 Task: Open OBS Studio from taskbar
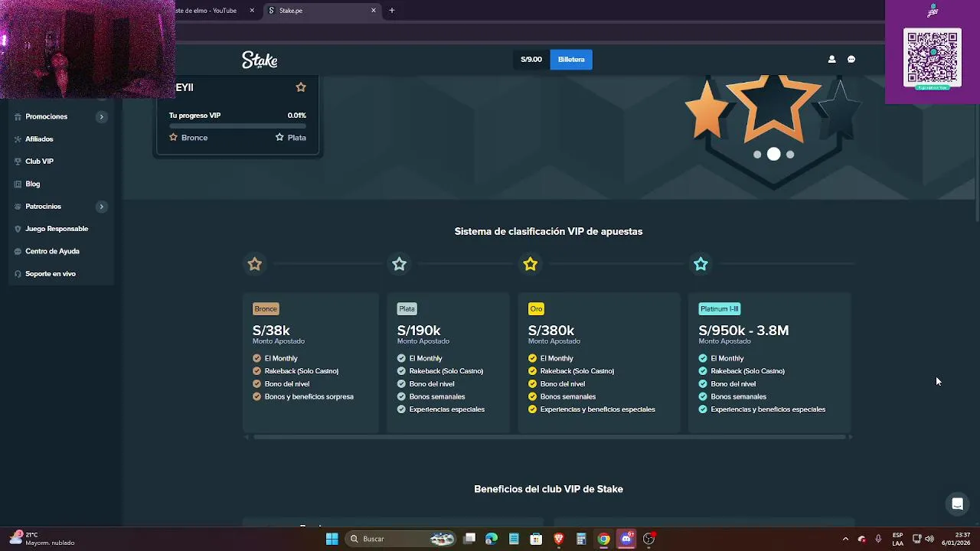[x=649, y=539]
